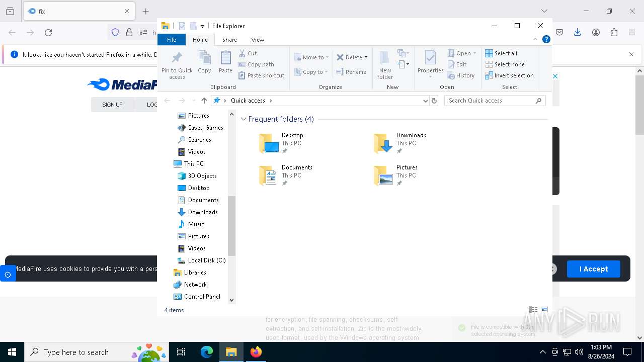The height and width of the screenshot is (362, 644).
Task: Open Firefox downloads panel
Action: click(578, 32)
